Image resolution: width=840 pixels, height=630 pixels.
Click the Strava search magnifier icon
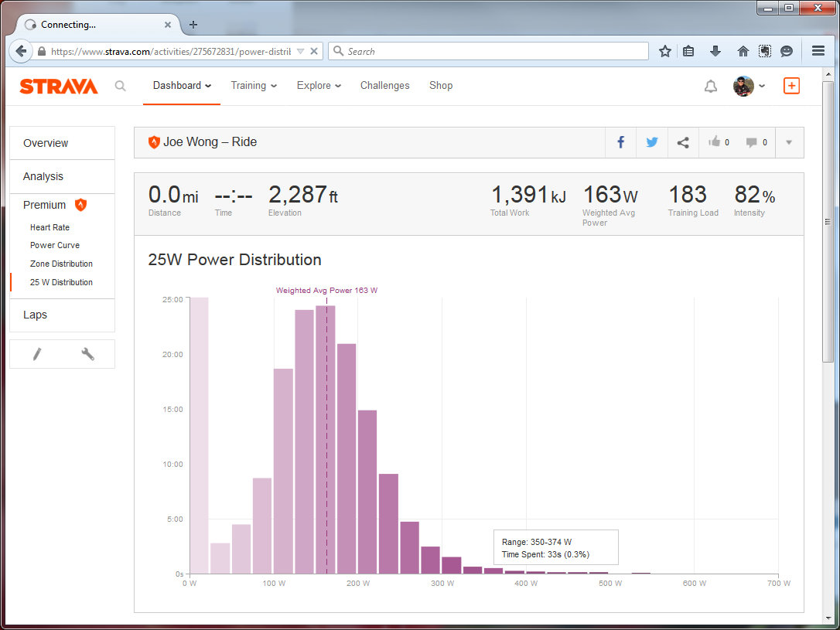click(120, 86)
